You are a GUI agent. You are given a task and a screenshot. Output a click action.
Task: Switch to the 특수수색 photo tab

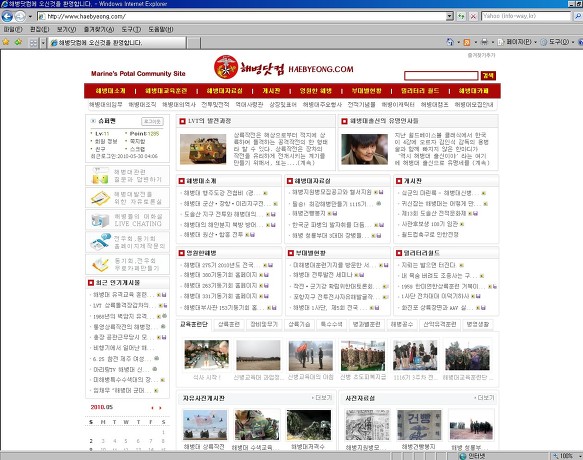pyautogui.click(x=331, y=324)
